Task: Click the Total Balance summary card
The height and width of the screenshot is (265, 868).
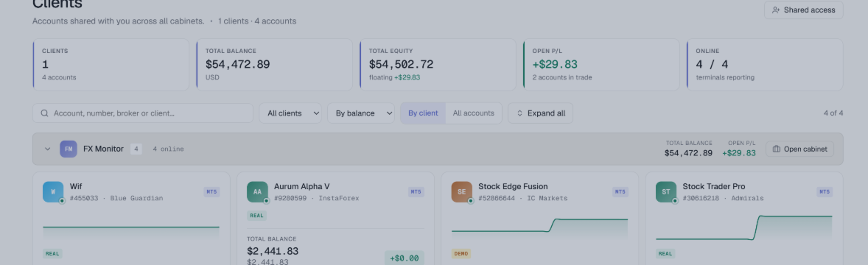Action: [x=274, y=65]
